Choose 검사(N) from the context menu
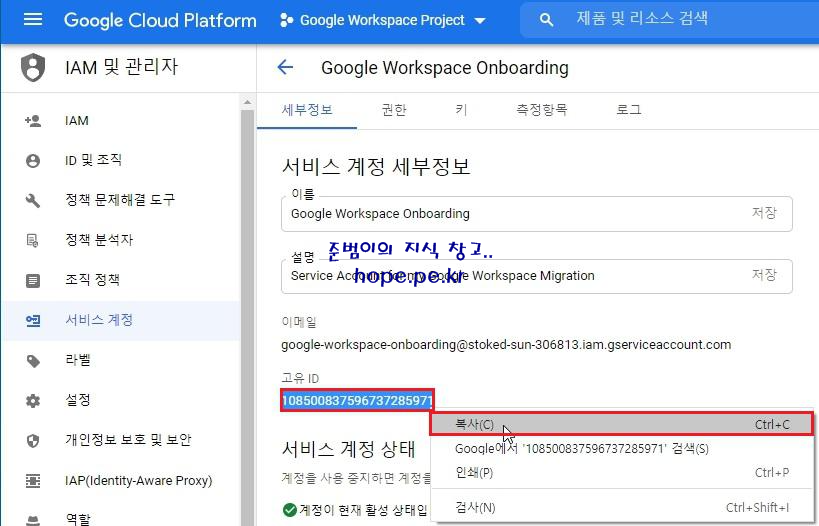Screen dimensions: 819x526 pos(622,507)
